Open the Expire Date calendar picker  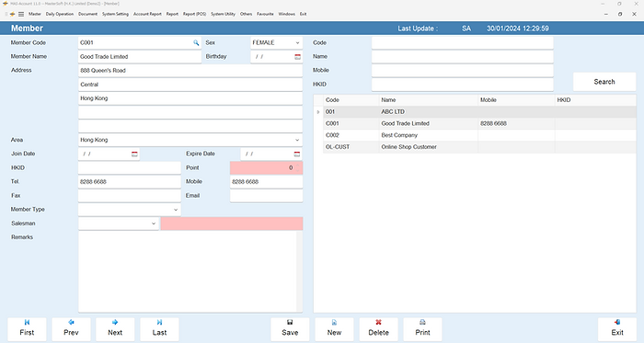(297, 154)
